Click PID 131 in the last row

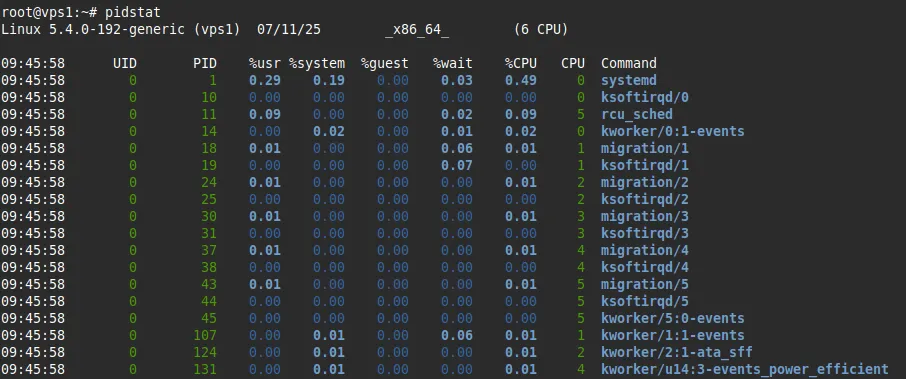click(205, 370)
